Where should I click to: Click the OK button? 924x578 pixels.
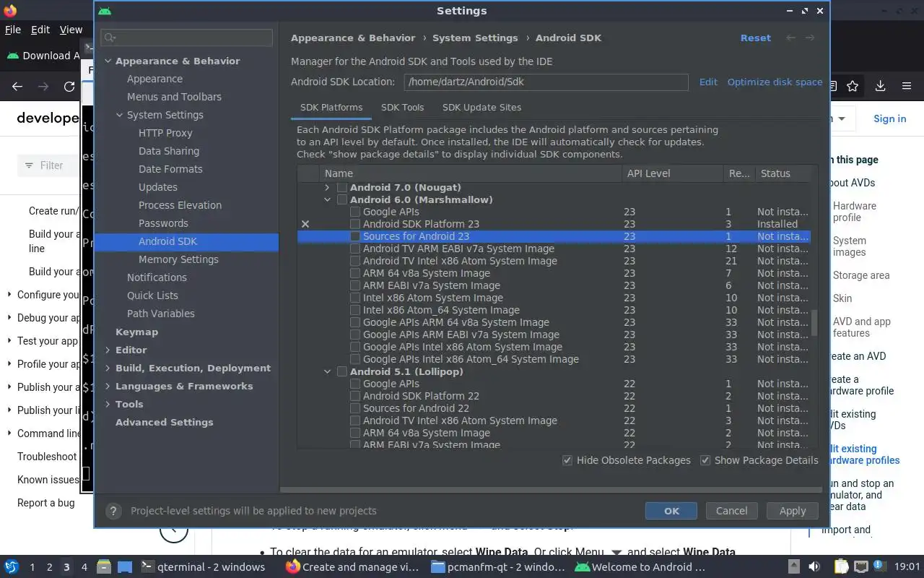(x=671, y=511)
